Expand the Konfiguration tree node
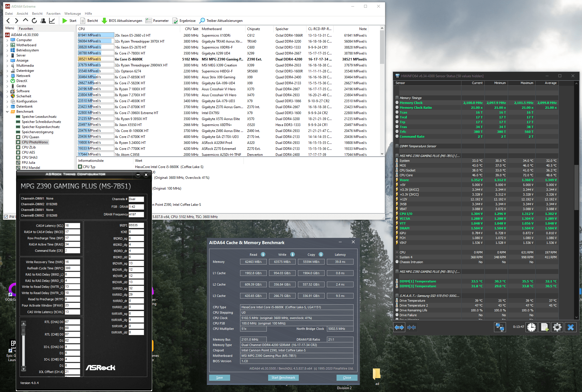 [x=7, y=101]
